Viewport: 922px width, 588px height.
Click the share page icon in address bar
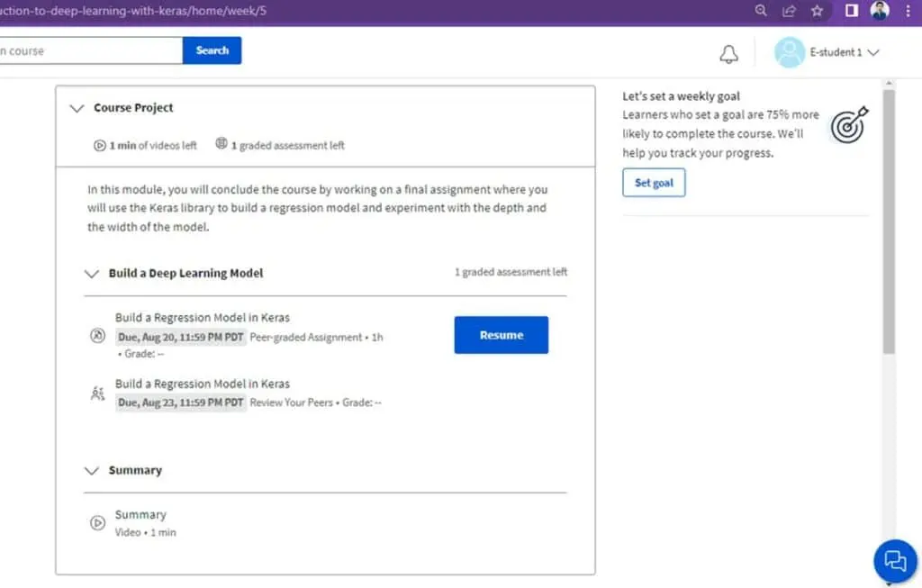tap(789, 11)
